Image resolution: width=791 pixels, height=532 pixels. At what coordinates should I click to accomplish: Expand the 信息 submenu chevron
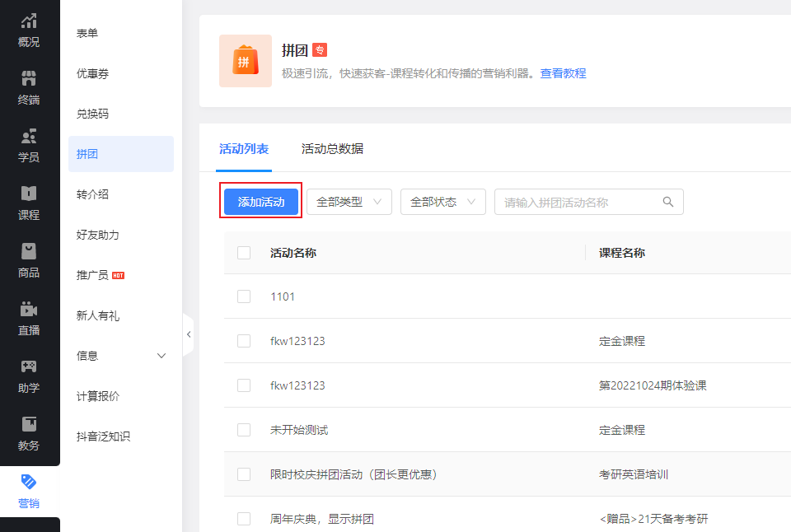[x=161, y=356]
